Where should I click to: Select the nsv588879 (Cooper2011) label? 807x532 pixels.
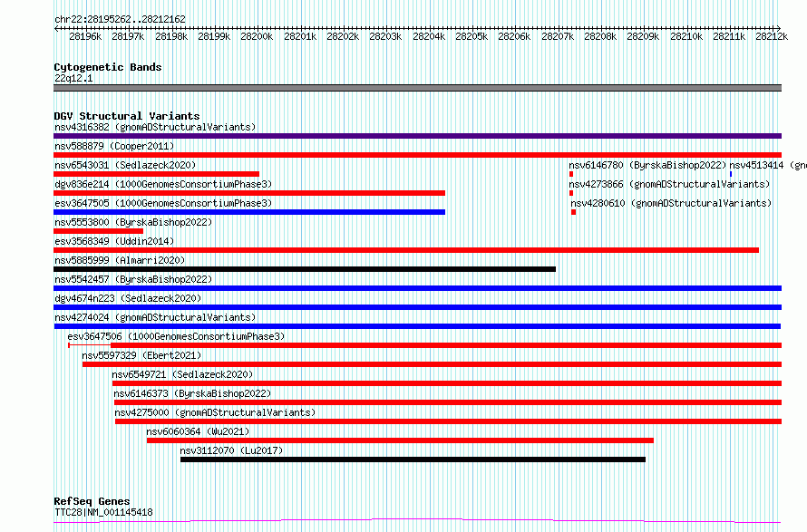pyautogui.click(x=114, y=146)
